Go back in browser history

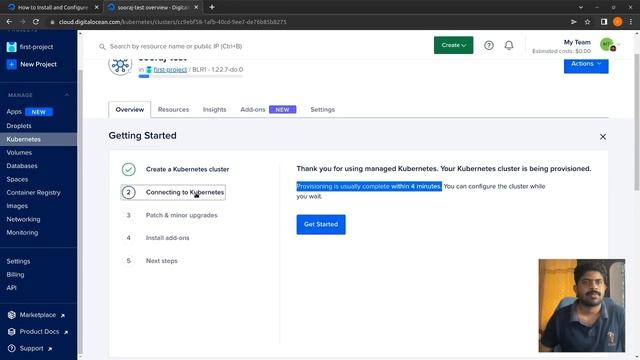click(x=9, y=22)
